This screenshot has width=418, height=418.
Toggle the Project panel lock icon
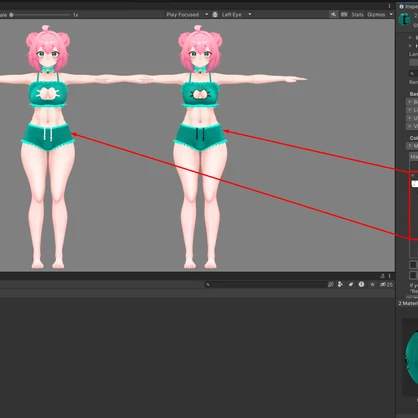pos(382,276)
